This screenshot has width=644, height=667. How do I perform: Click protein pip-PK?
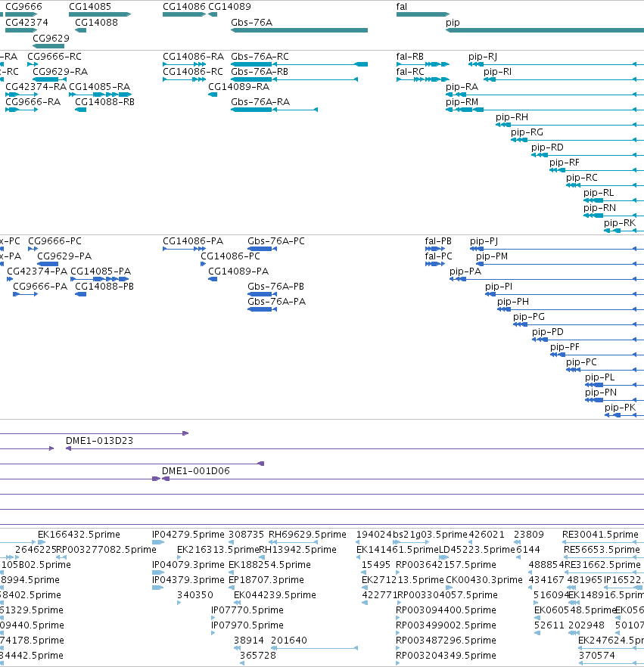pos(620,408)
